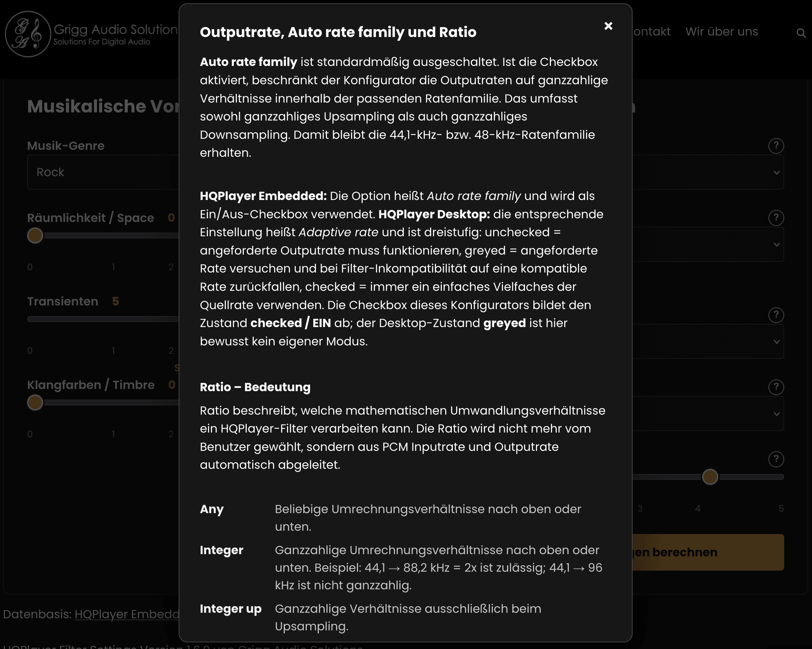Click the orange berechnen button
The height and width of the screenshot is (649, 812).
point(708,552)
